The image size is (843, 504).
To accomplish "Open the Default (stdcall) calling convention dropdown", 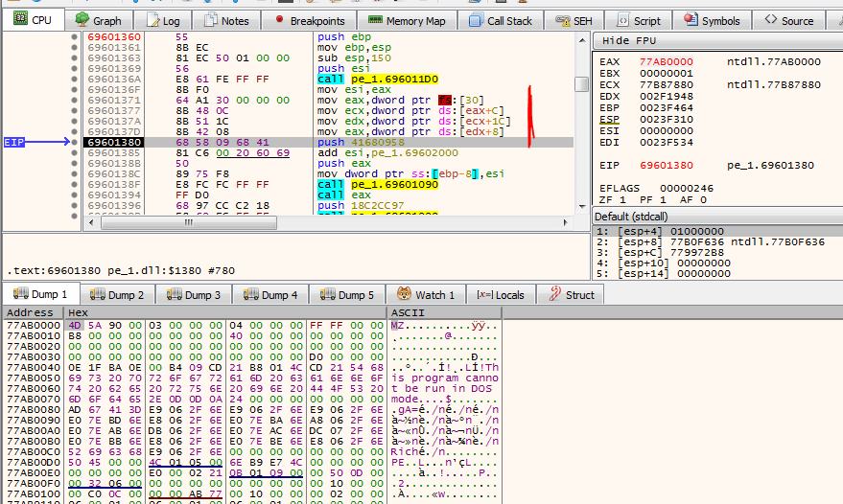I will tap(717, 217).
